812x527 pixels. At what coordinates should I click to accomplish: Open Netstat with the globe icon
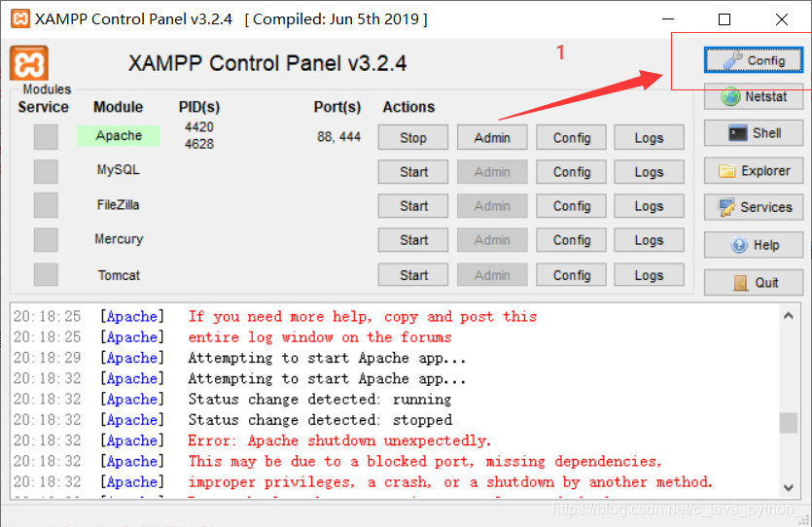[x=754, y=97]
